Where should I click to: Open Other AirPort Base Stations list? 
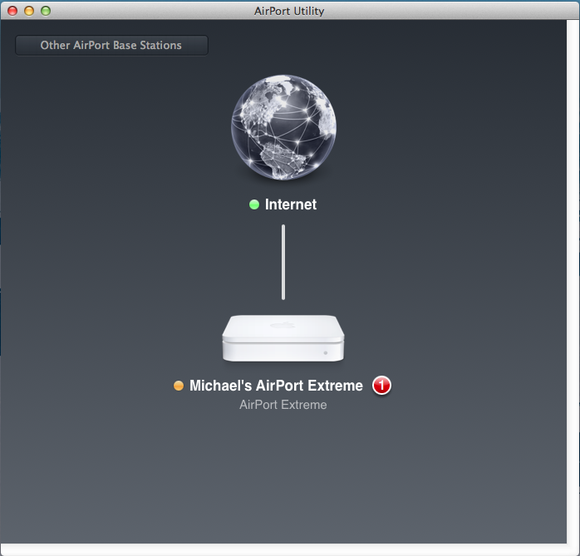111,45
